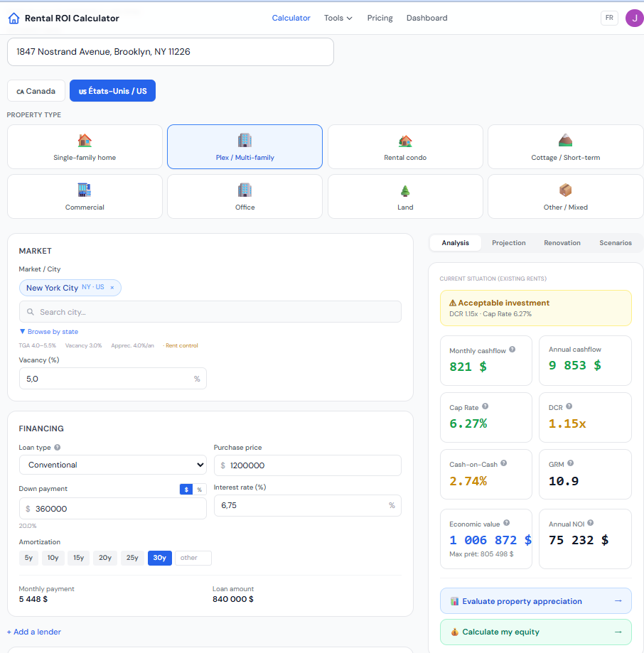Show Monthly cashflow help tooltip icon
Viewport: 644px width, 653px height.
tap(512, 350)
